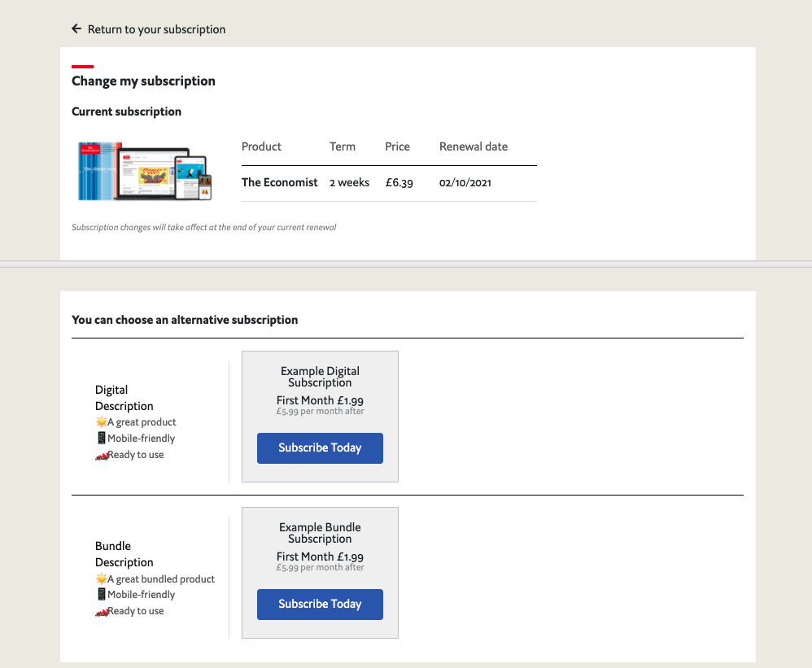The image size is (812, 668).
Task: Click Ready to use in Digital description
Action: click(x=136, y=455)
